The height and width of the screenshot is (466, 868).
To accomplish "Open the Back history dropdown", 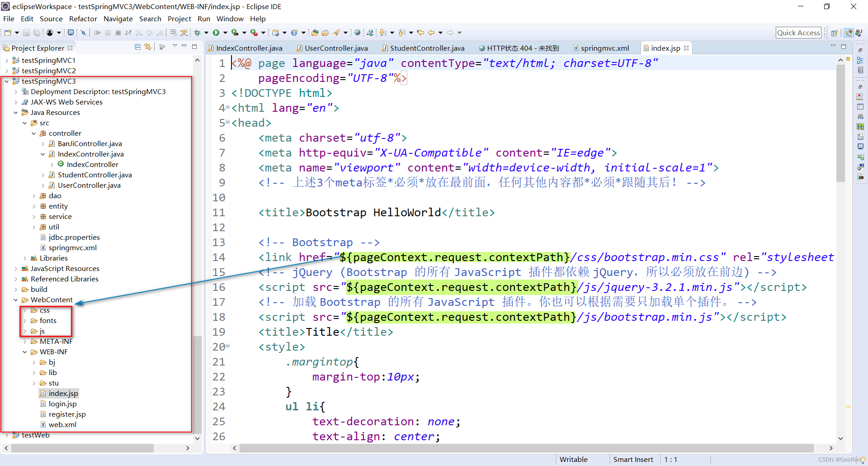I will (x=441, y=33).
